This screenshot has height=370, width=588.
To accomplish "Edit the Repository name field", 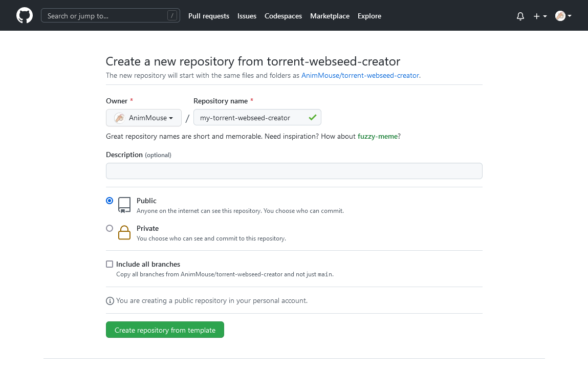I will pos(257,118).
